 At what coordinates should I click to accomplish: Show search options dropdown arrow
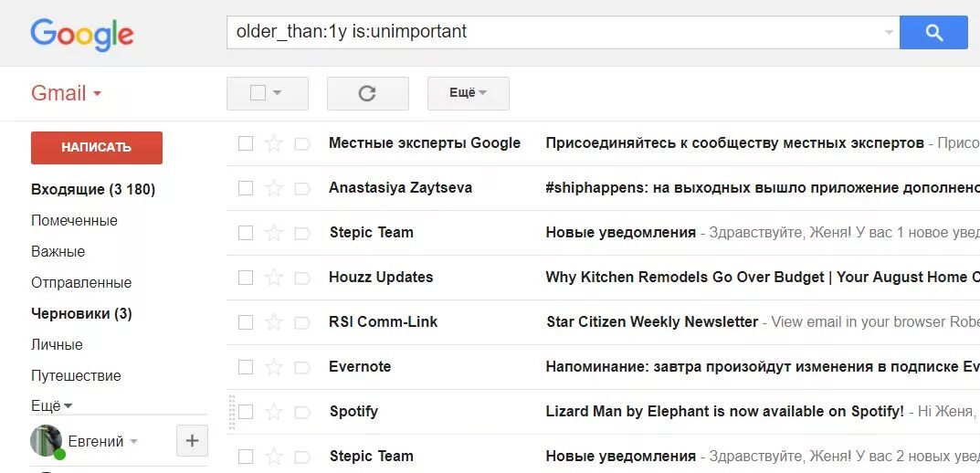889,32
